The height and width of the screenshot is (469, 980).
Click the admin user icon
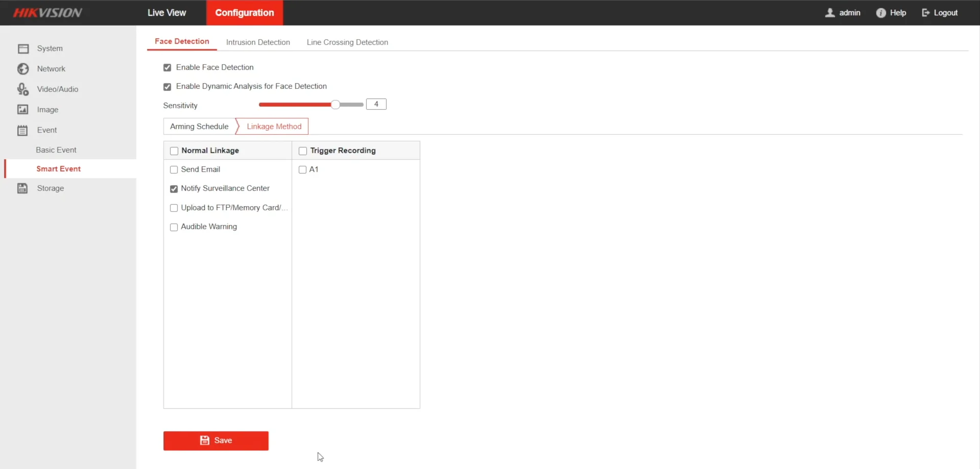click(830, 13)
